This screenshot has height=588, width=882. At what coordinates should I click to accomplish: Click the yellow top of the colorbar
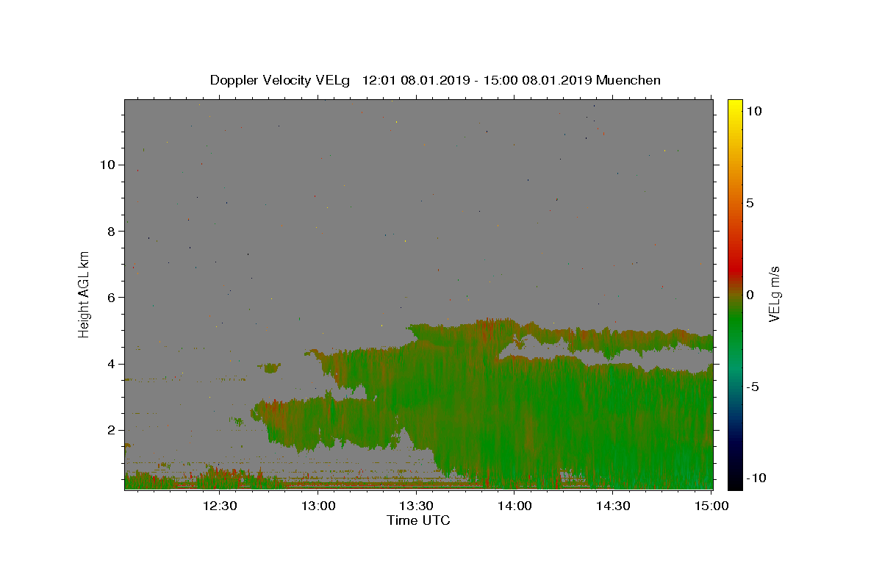(x=735, y=107)
